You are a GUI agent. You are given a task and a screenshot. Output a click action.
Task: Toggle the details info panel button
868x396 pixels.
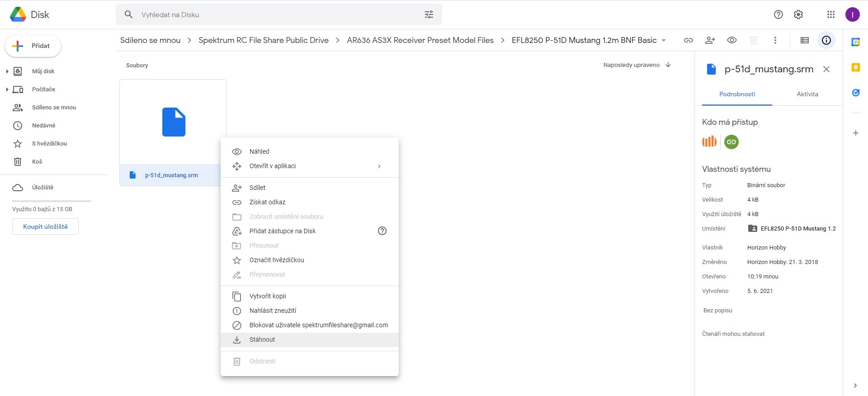coord(826,40)
